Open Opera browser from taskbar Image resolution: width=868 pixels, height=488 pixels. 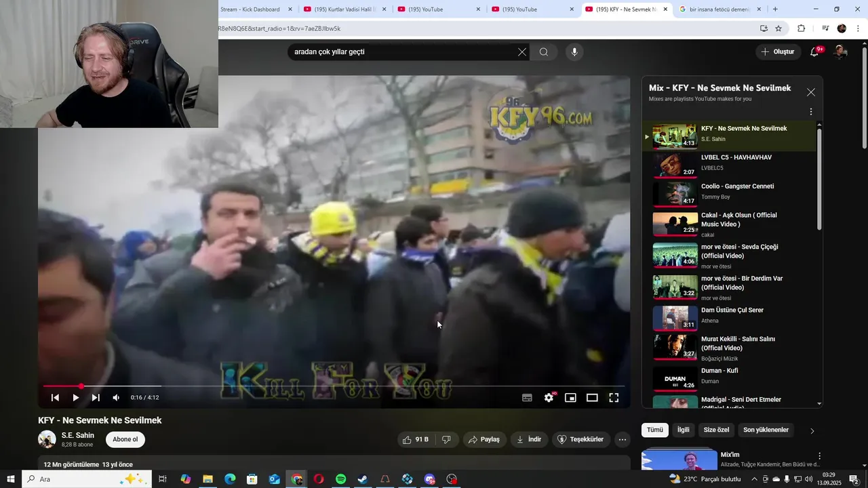319,479
